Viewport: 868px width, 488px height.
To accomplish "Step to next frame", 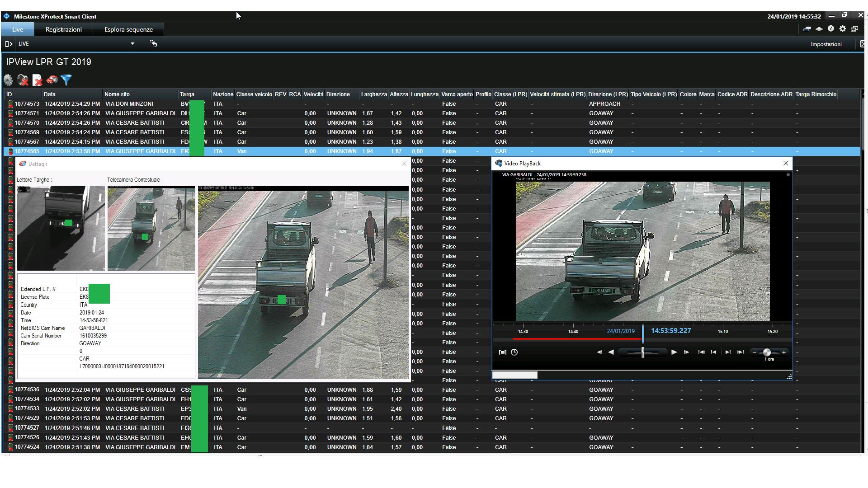I will point(686,352).
